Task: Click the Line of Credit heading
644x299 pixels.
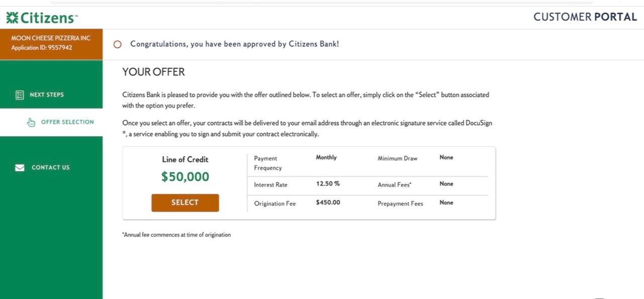Action: tap(185, 160)
